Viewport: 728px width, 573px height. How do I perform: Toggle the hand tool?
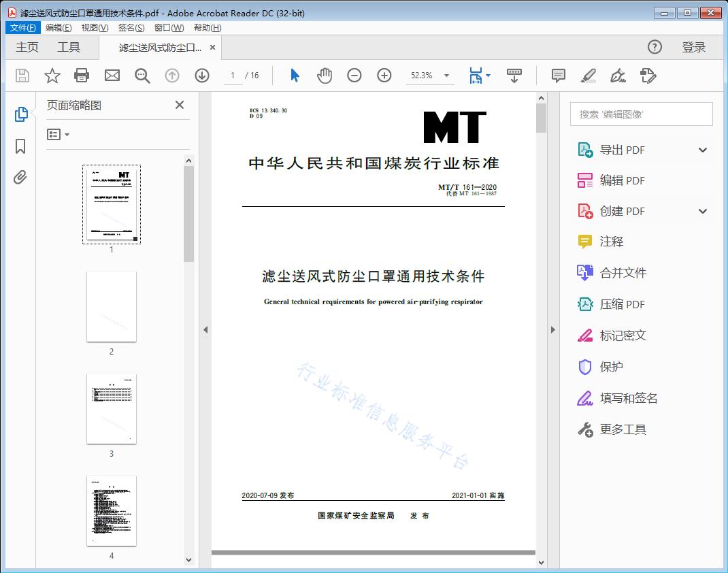click(x=325, y=76)
